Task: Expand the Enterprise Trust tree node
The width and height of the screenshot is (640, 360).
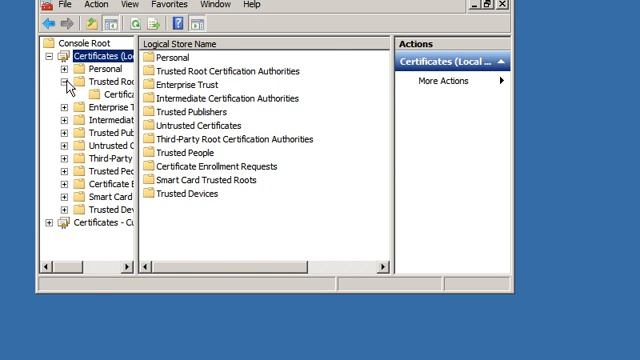Action: (64, 107)
